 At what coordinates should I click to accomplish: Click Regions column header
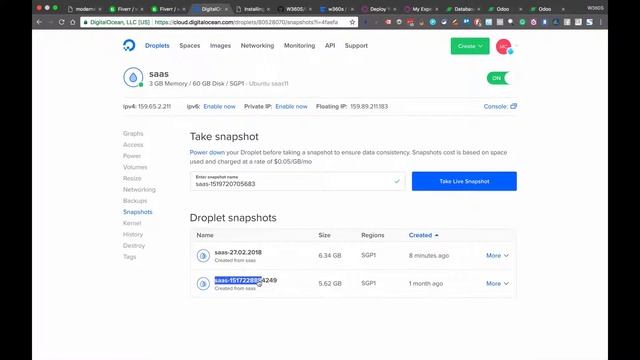(x=373, y=235)
